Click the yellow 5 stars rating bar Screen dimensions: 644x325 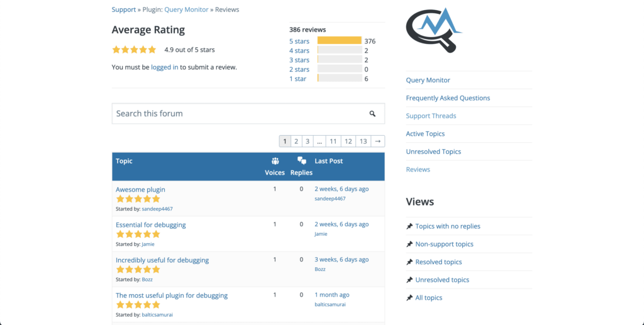339,41
